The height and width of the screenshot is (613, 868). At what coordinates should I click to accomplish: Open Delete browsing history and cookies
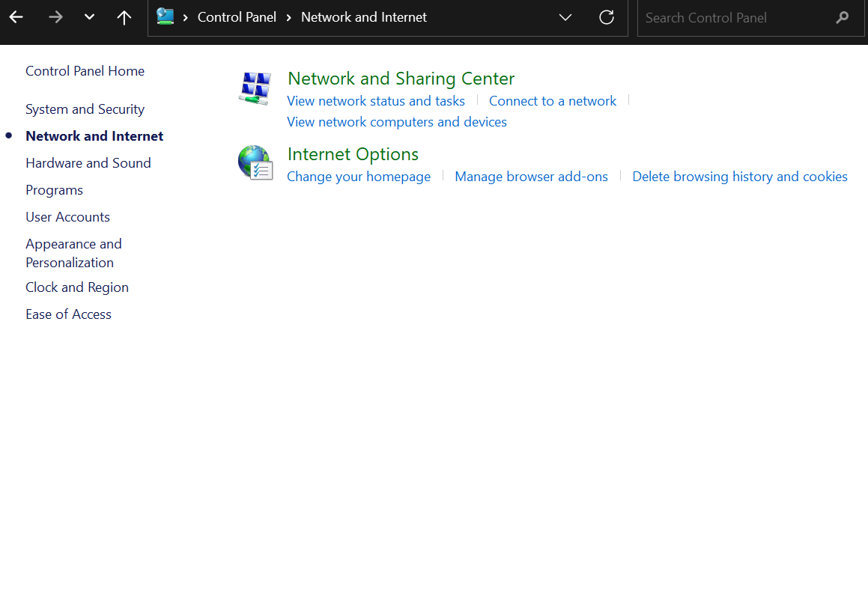739,176
